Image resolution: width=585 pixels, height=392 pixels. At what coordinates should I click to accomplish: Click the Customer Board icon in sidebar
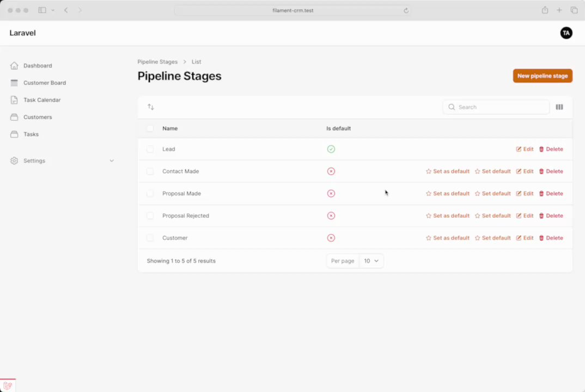(x=14, y=83)
